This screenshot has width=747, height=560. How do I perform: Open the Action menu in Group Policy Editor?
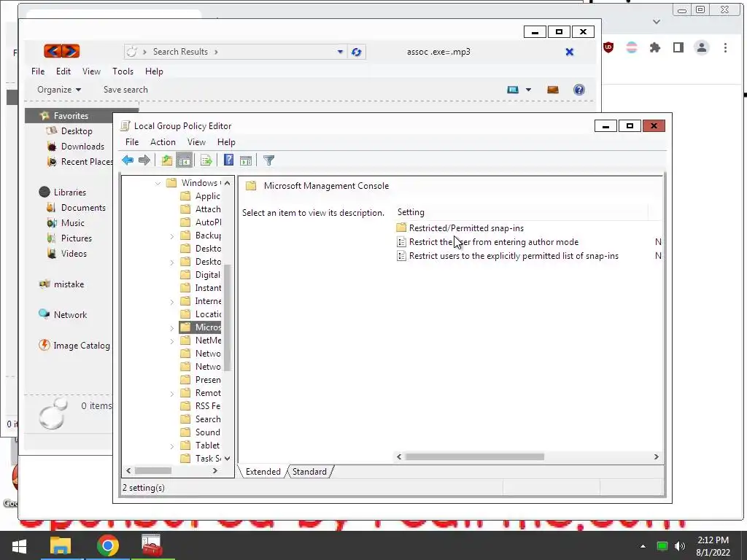[x=163, y=142]
